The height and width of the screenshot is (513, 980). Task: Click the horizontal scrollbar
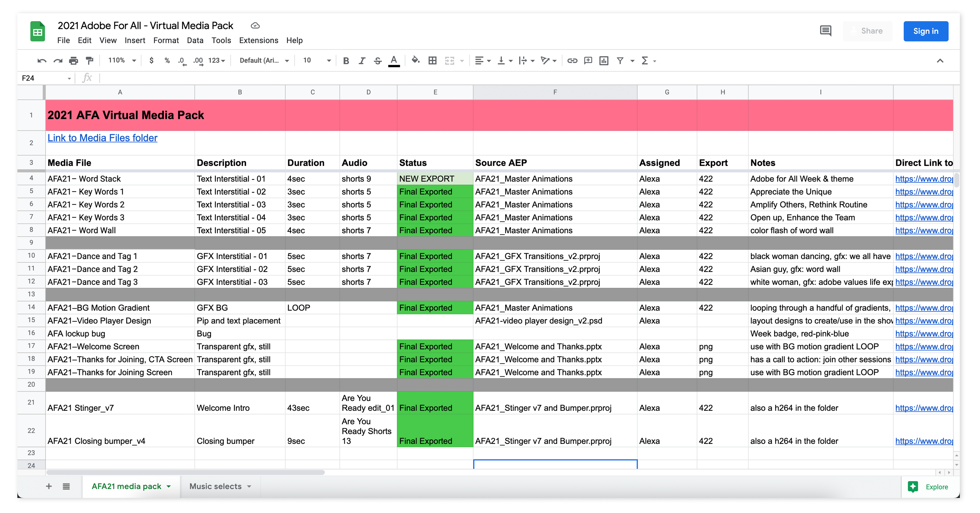point(186,472)
